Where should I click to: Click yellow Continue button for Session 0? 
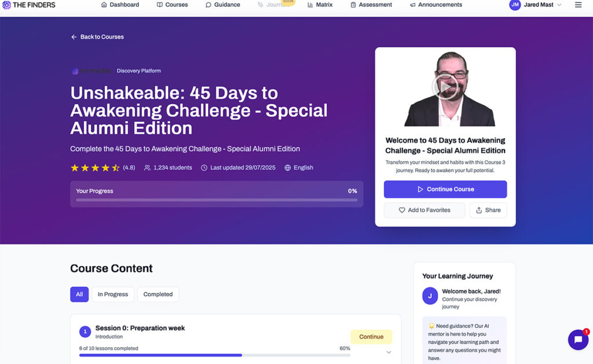(x=371, y=337)
